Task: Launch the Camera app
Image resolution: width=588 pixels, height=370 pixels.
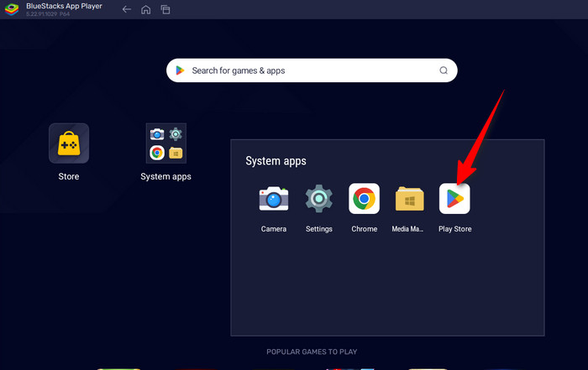Action: [274, 199]
